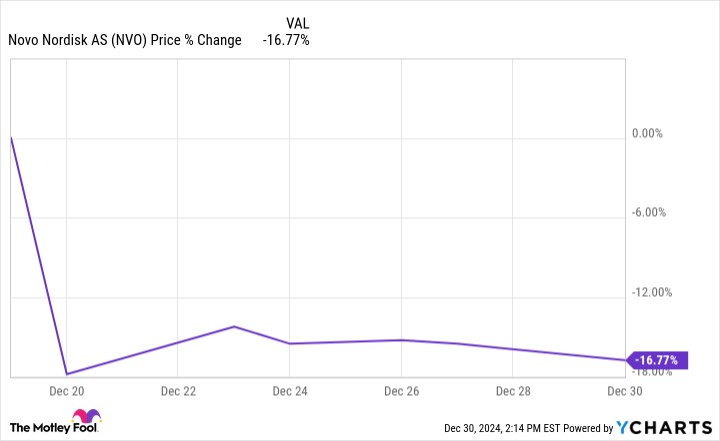Click the Dec 20 date axis label
The image size is (720, 441).
tap(65, 389)
